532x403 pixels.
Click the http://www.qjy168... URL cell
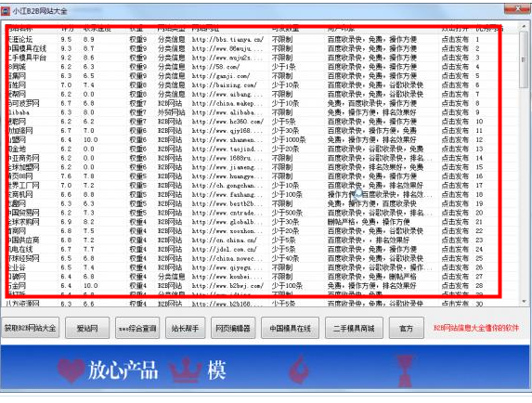click(x=227, y=131)
